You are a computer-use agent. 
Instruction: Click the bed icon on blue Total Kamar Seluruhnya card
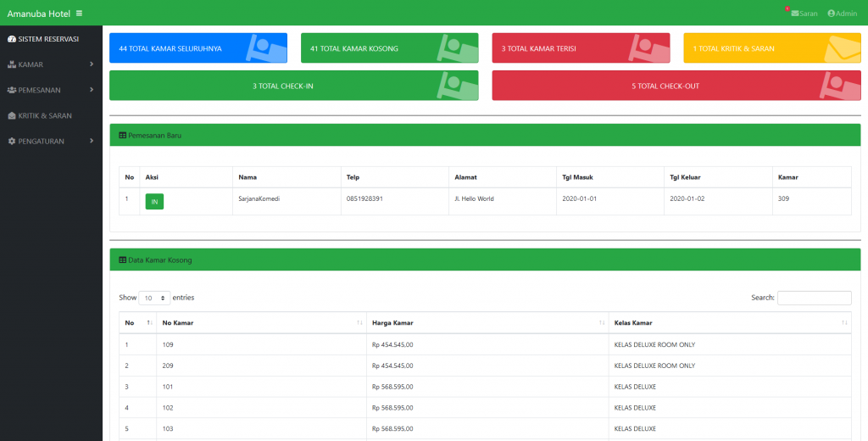[266, 48]
